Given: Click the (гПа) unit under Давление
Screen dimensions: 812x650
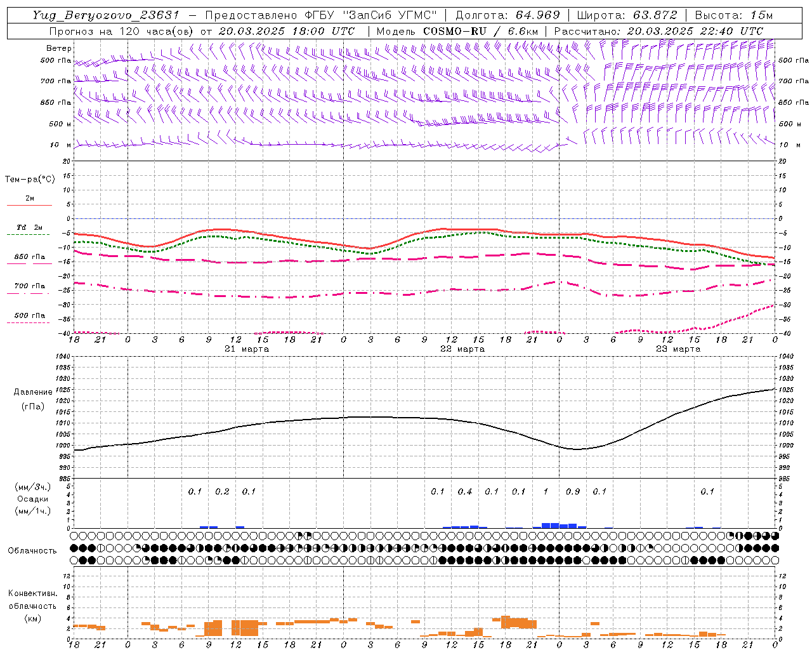Looking at the screenshot, I should click(33, 406).
